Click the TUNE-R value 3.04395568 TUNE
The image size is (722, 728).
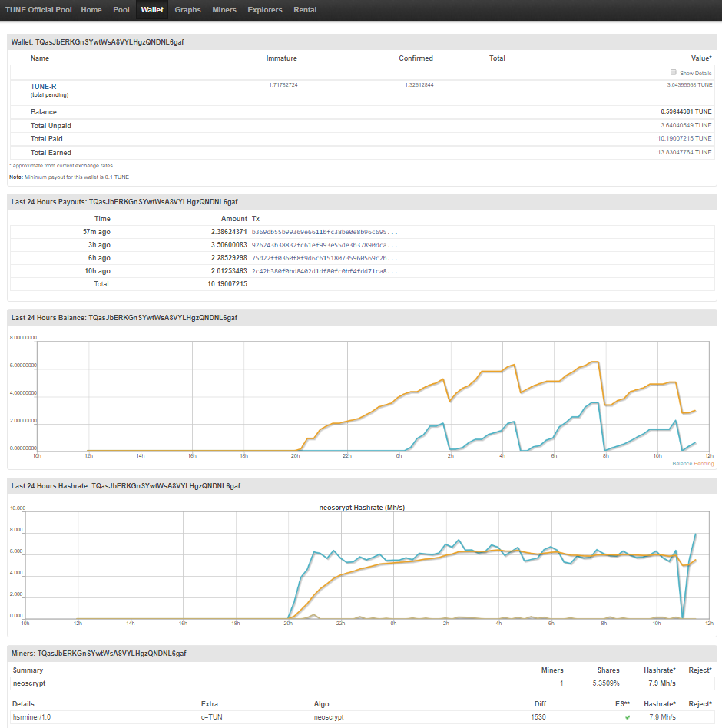point(690,85)
